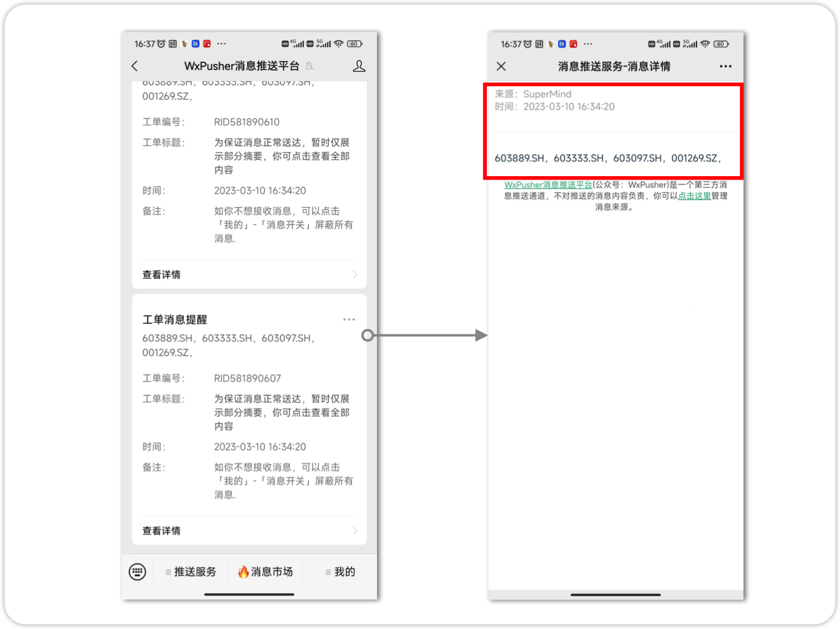Tap the alarm clock status icon on left phone

(161, 44)
